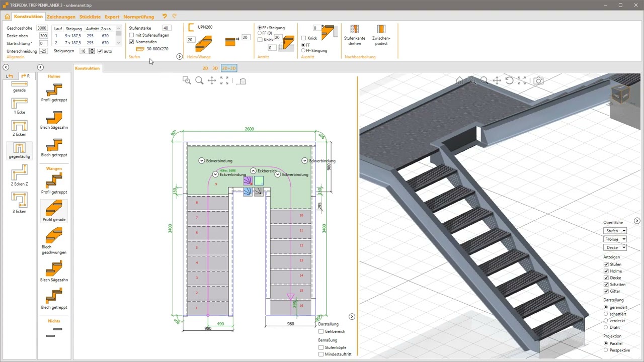Viewport: 644px width, 362px height.
Task: Enable Stufenköpfe dimensioning
Action: click(321, 347)
